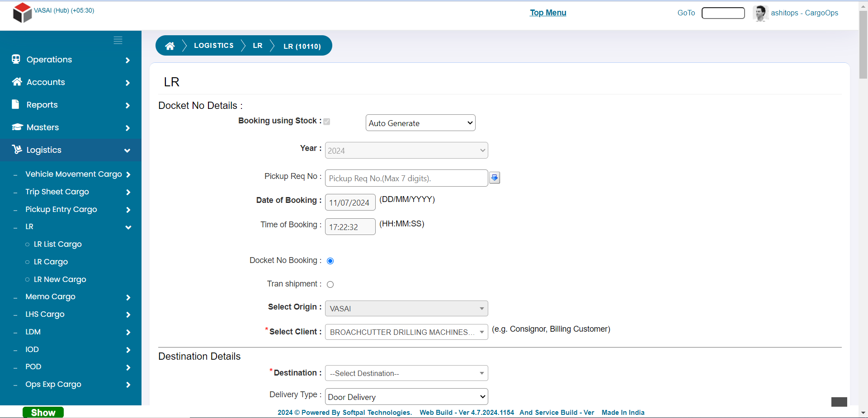Image resolution: width=868 pixels, height=418 pixels.
Task: Click the Pickup Req No field
Action: pos(406,178)
